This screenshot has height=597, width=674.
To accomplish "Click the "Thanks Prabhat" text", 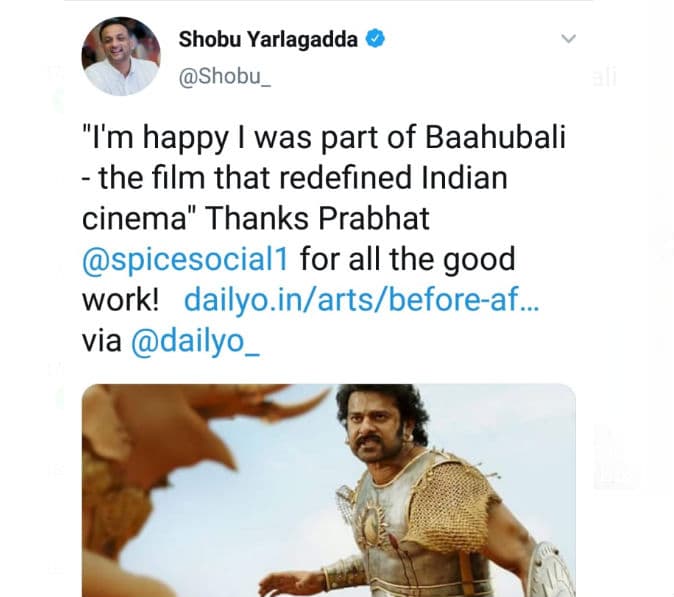I will 319,218.
